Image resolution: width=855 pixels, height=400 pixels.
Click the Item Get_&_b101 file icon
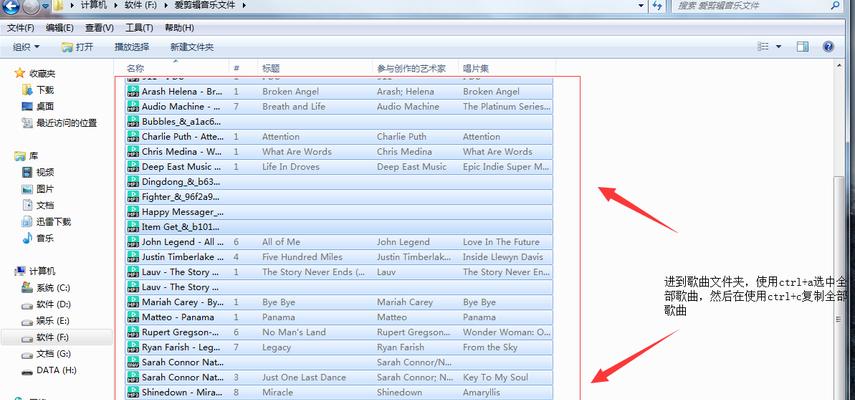point(133,227)
